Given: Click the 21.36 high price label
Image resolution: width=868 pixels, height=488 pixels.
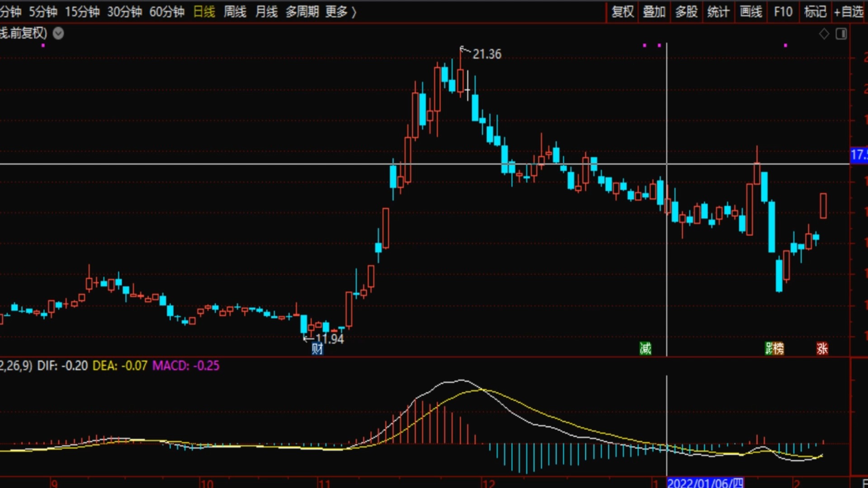Looking at the screenshot, I should (487, 54).
